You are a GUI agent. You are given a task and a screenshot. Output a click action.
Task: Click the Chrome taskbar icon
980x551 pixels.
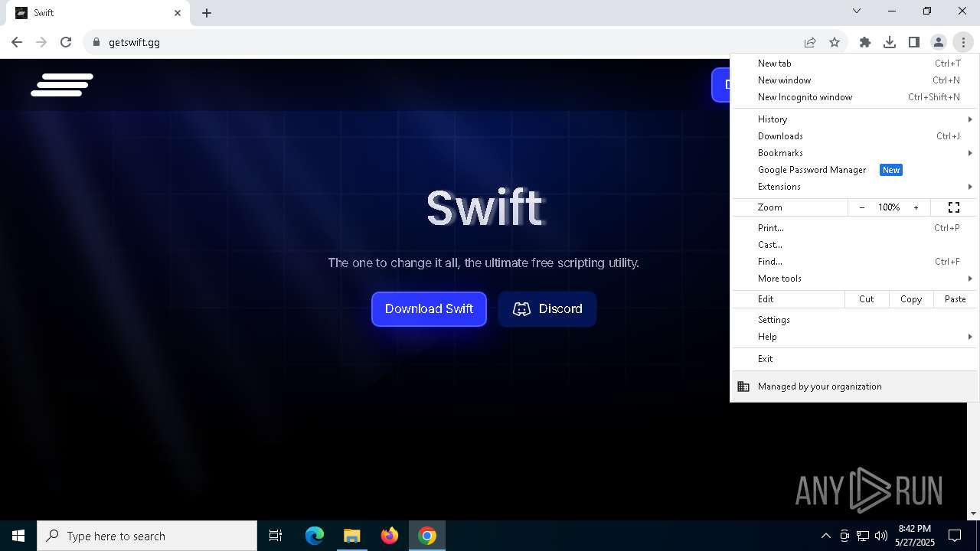[427, 536]
